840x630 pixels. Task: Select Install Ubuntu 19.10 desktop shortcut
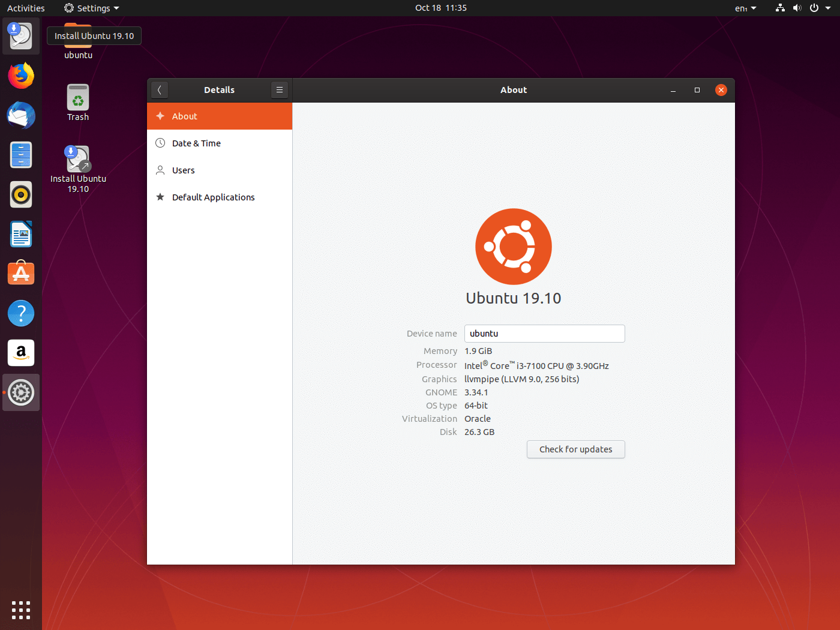click(78, 169)
